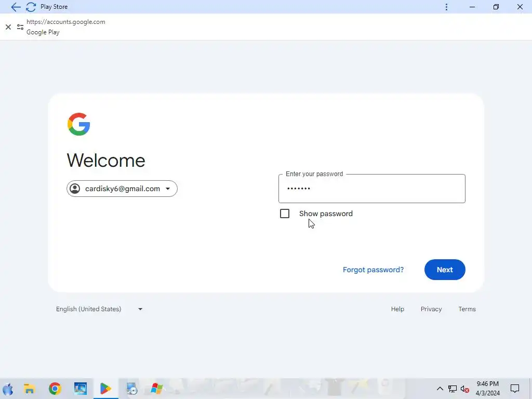Open the cardisky6@gmail.com account switcher
This screenshot has width=532, height=399.
(122, 189)
